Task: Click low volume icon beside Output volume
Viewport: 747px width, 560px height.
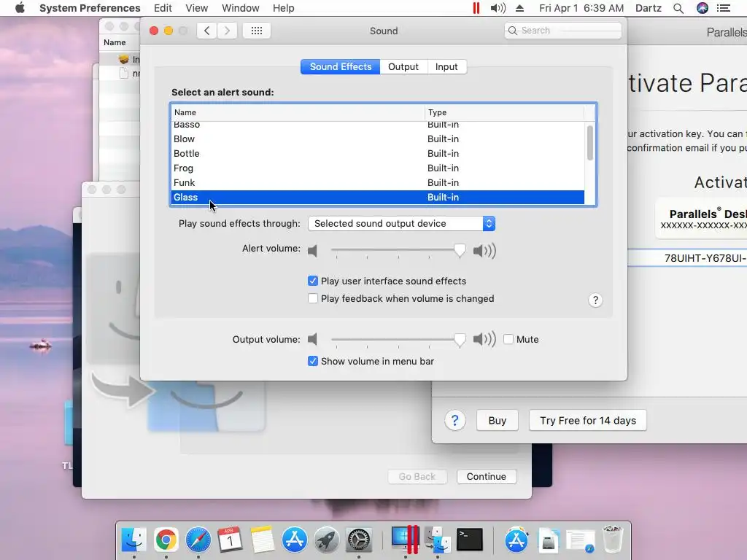Action: click(312, 339)
